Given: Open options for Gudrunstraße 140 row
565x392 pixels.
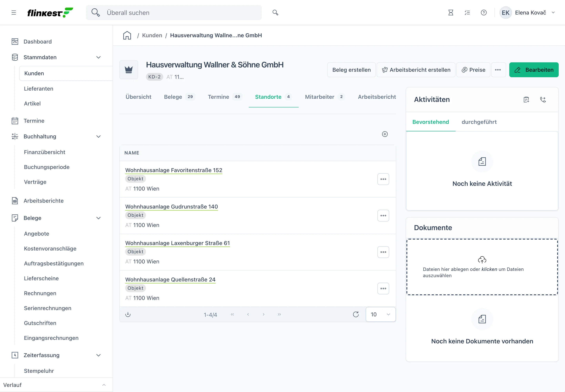Looking at the screenshot, I should [383, 216].
